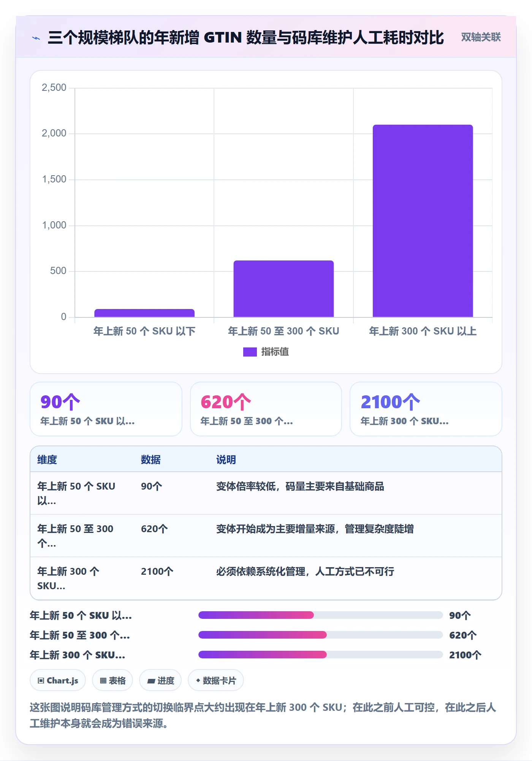
Task: Click the x-axis label 年上新 50 个 SKU 以下
Action: point(144,331)
